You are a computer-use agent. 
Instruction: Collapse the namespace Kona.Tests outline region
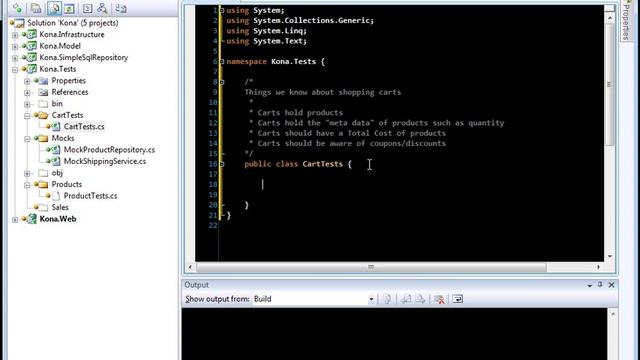[222, 62]
